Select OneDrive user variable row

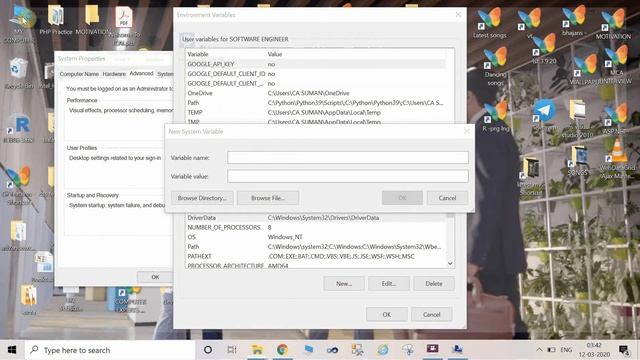pyautogui.click(x=316, y=93)
